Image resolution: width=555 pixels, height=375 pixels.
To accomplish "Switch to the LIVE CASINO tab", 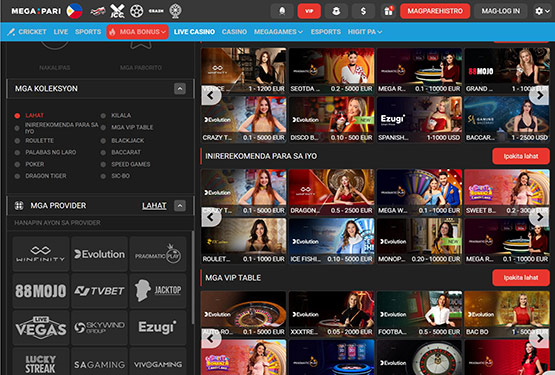I will click(194, 32).
